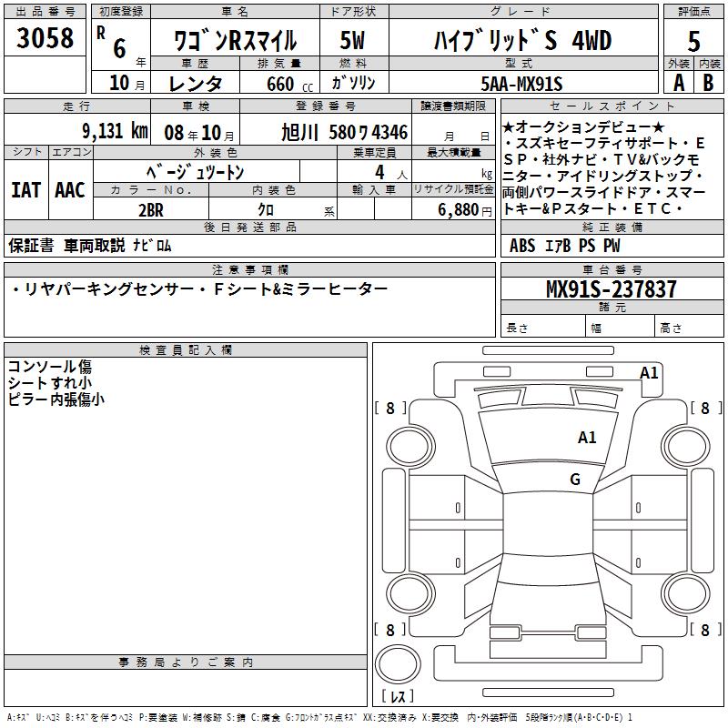The height and width of the screenshot is (728, 728).
Task: Click the 事務局よりご案内 header
Action: [186, 662]
